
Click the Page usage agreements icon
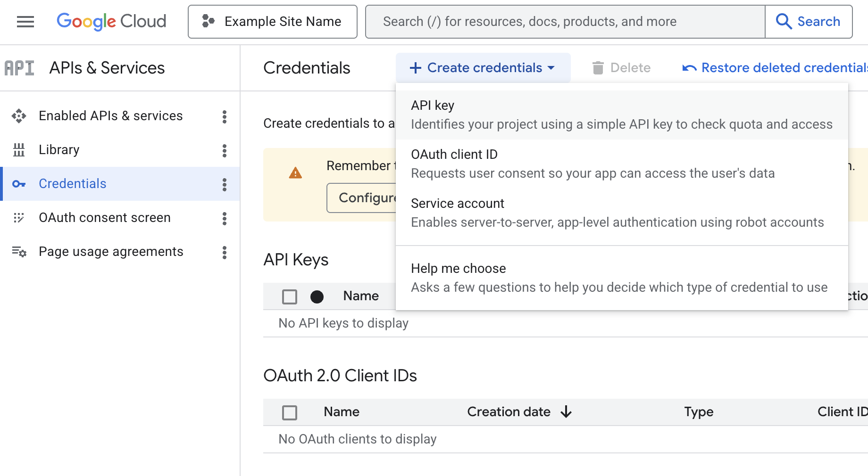point(19,252)
